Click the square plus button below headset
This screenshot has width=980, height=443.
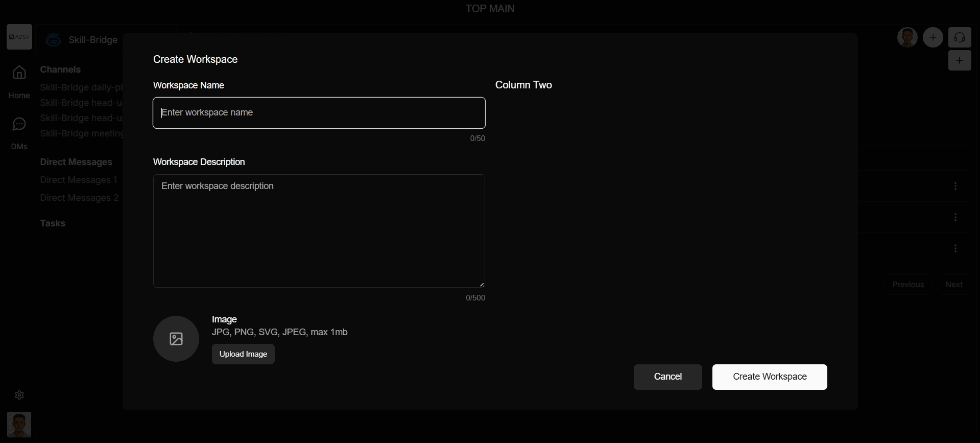click(x=960, y=60)
